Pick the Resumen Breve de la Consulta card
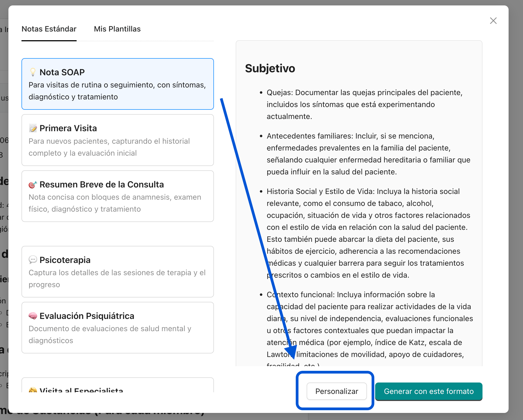 (117, 196)
